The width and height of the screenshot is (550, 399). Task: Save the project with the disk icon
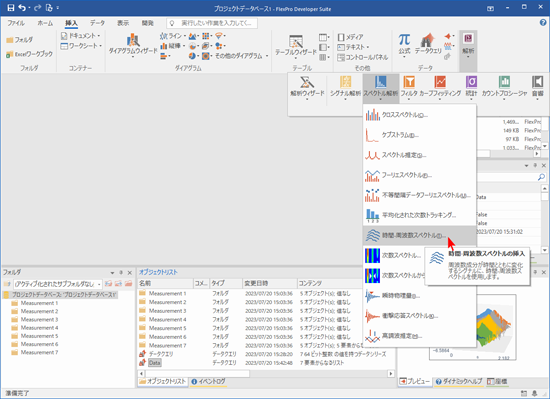tap(11, 7)
